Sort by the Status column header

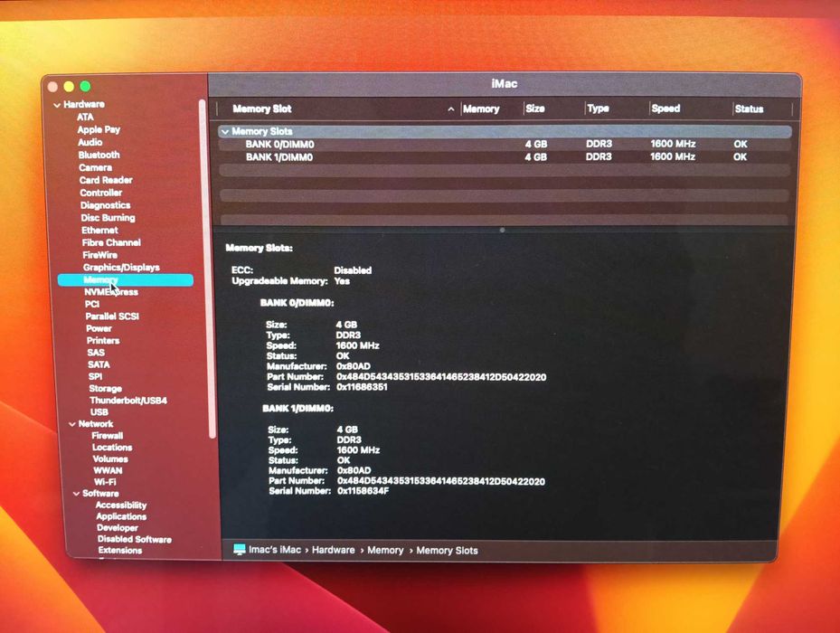click(x=749, y=109)
